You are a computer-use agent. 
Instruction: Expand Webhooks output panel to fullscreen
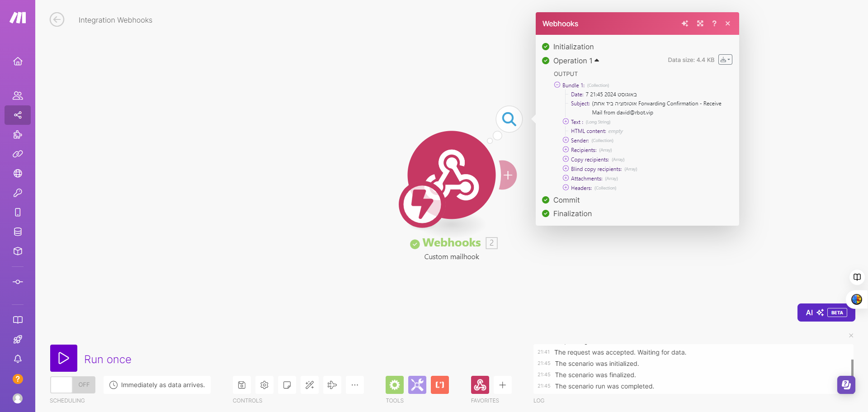700,24
